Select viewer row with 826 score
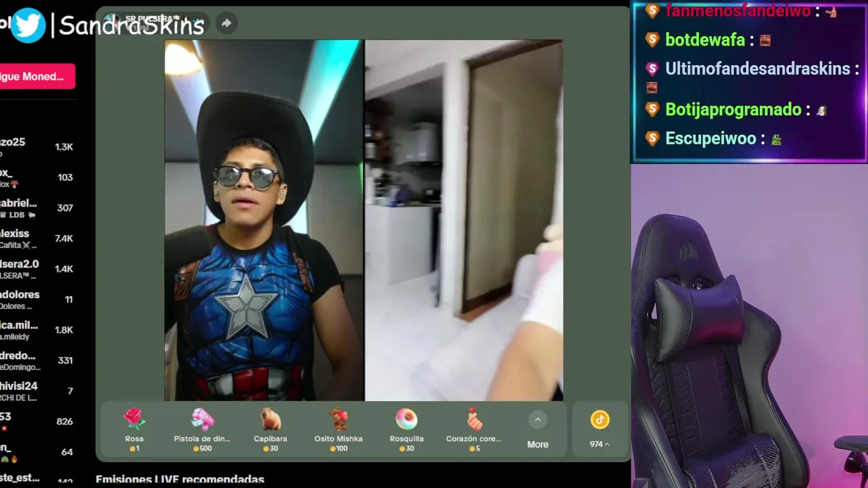The image size is (868, 488). click(x=37, y=422)
